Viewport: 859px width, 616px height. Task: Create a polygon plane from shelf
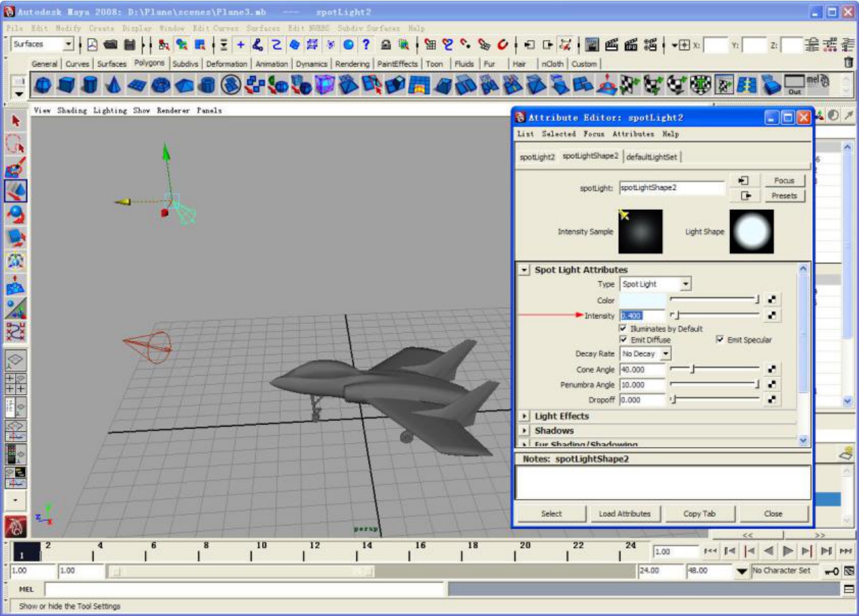[137, 85]
